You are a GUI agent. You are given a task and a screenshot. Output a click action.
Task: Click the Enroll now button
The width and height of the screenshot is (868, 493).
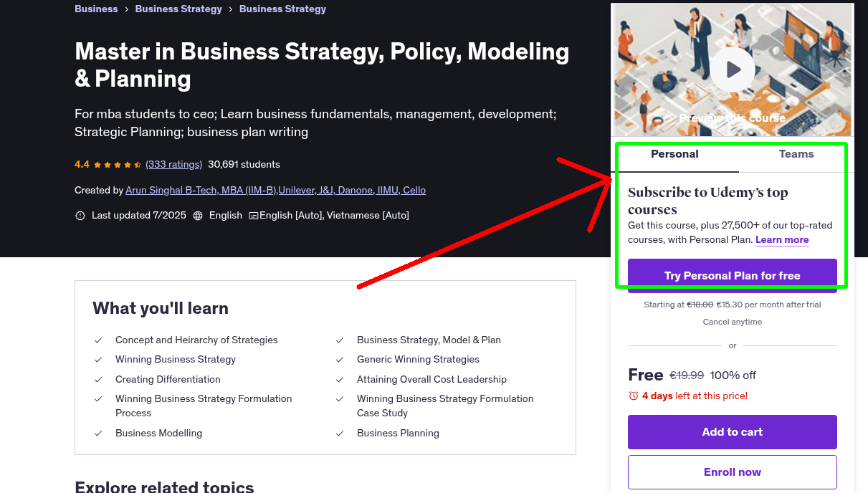[x=733, y=472]
